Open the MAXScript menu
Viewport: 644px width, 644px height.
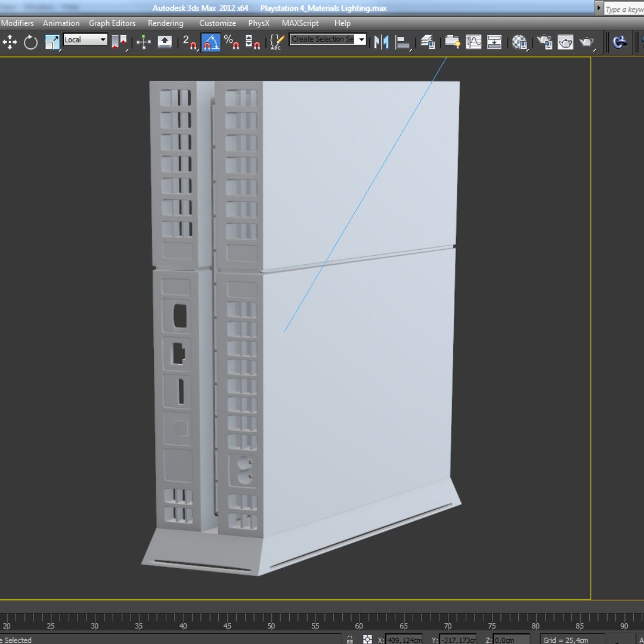300,23
